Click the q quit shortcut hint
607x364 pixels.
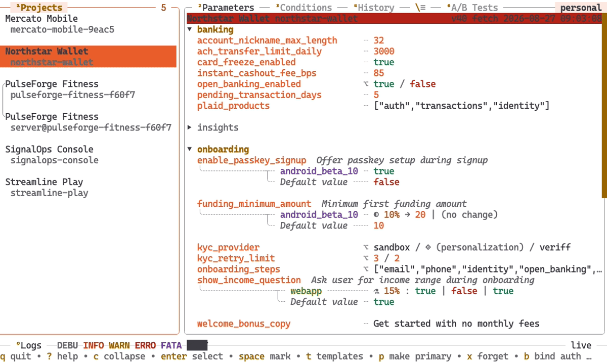(x=16, y=356)
